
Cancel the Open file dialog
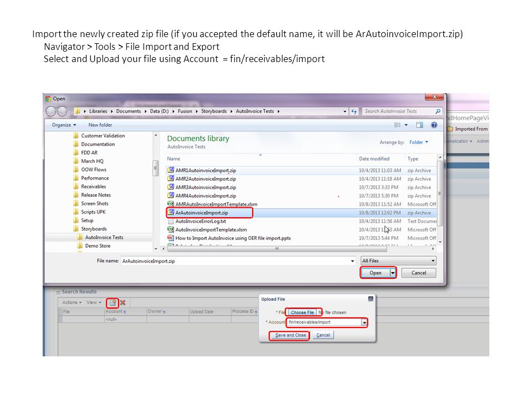419,273
